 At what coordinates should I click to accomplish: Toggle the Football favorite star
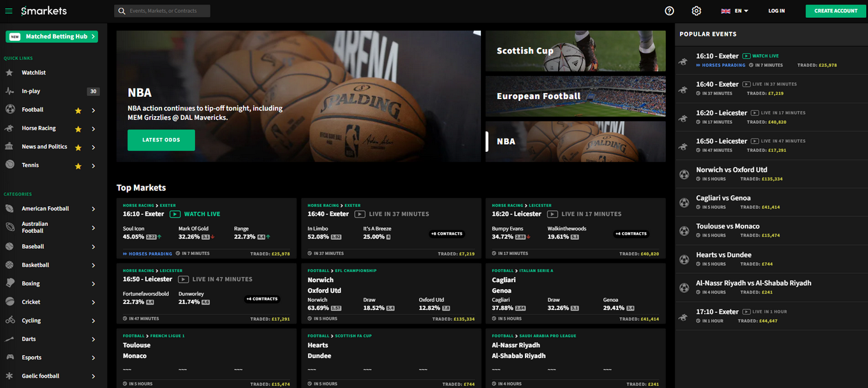78,110
